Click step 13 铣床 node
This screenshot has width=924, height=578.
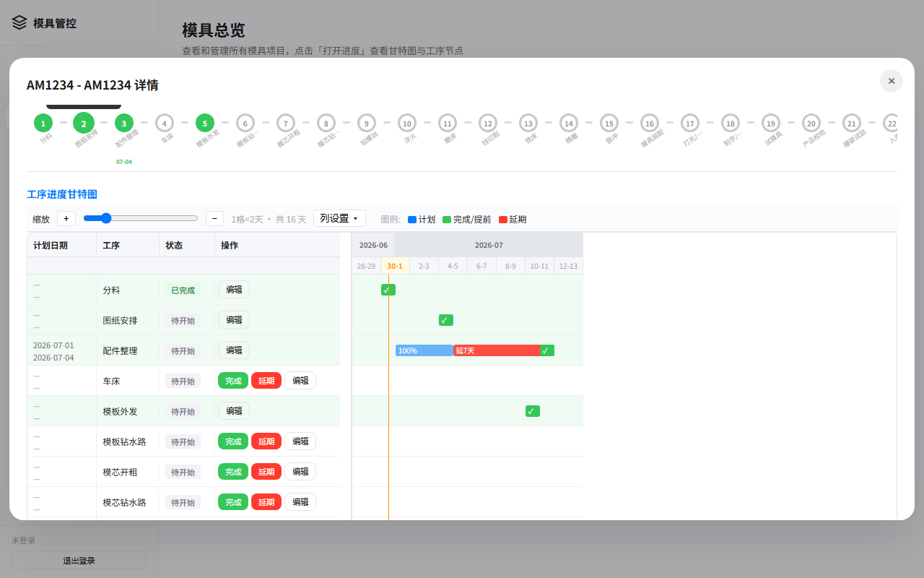[x=528, y=123]
